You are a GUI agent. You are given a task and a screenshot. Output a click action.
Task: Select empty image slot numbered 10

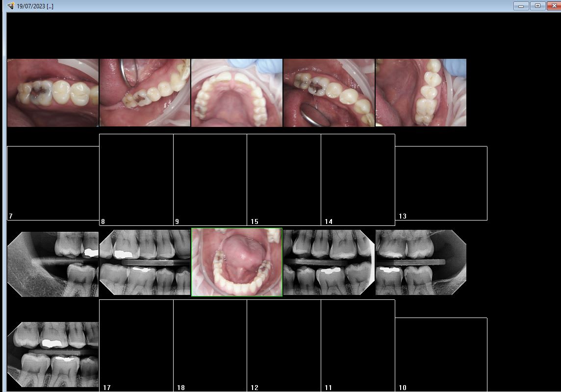coord(441,354)
